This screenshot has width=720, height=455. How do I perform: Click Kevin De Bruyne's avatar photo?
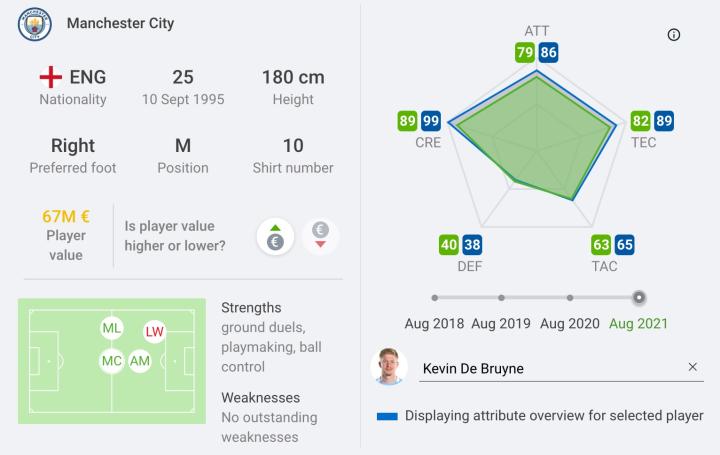389,367
